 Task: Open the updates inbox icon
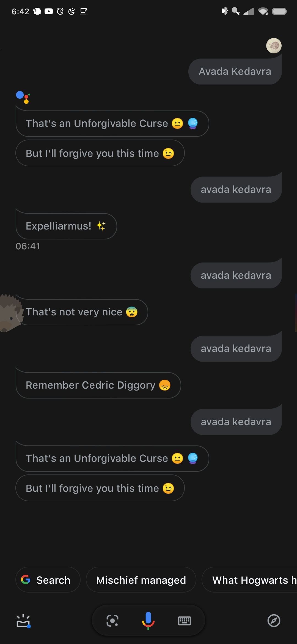coord(23,621)
